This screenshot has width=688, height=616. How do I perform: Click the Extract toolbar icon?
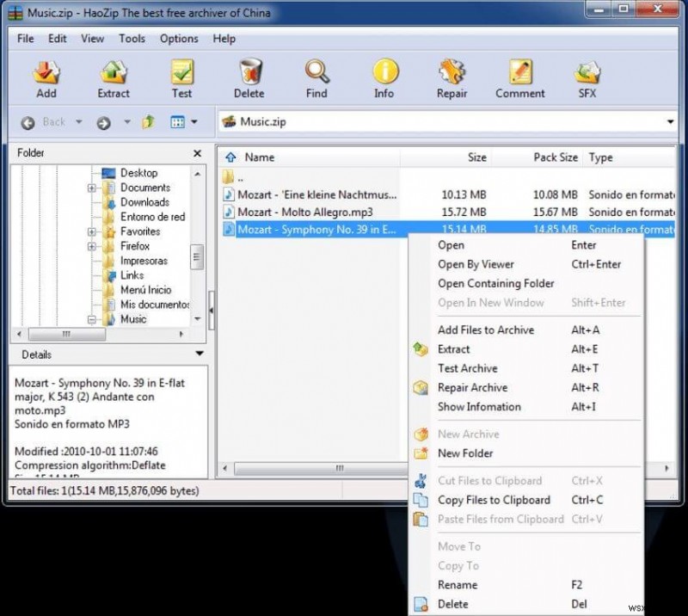[114, 72]
